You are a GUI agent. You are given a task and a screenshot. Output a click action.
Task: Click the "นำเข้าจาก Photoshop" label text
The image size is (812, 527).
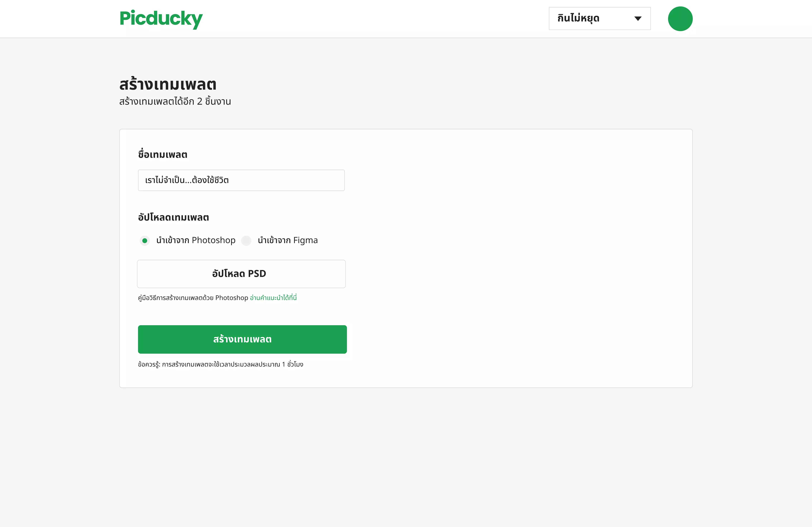tap(196, 240)
